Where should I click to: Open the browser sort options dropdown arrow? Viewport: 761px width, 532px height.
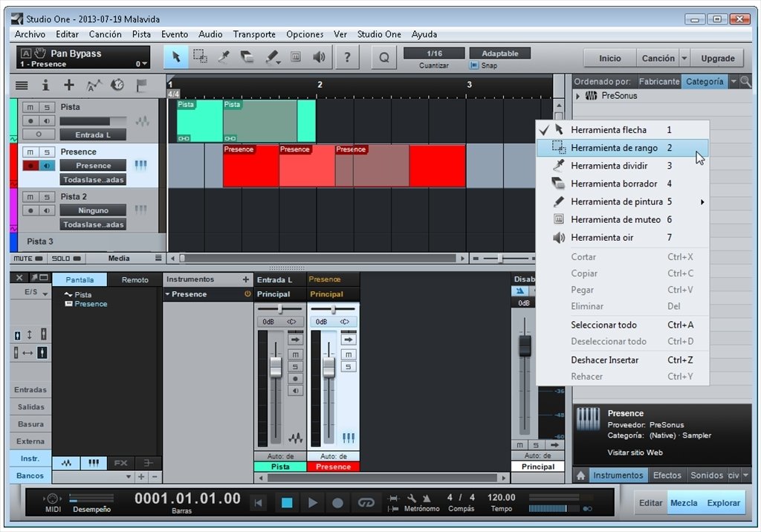click(734, 82)
